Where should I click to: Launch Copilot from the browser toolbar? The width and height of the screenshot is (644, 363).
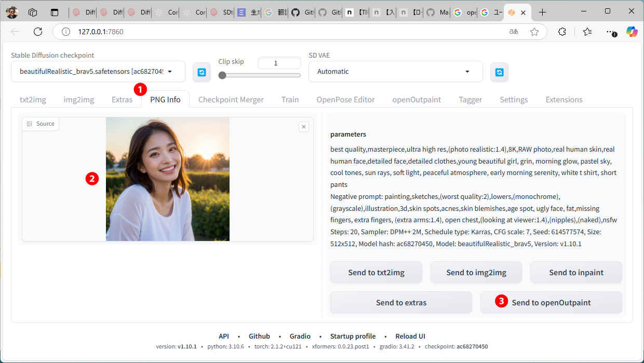(632, 32)
